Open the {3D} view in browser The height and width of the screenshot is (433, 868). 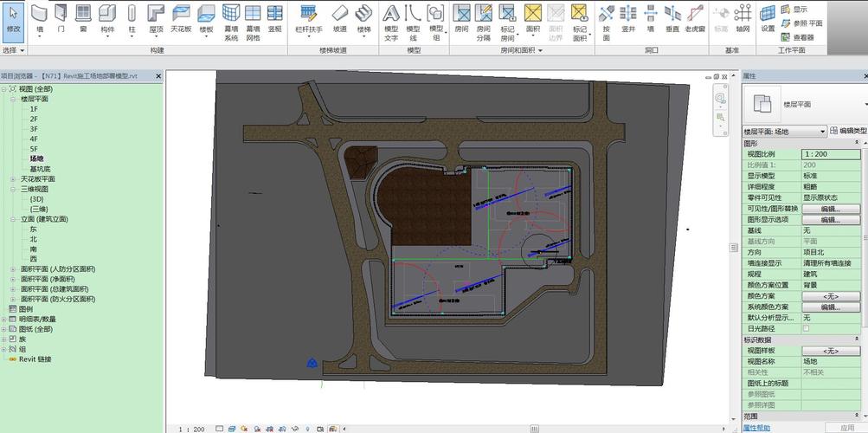click(37, 199)
